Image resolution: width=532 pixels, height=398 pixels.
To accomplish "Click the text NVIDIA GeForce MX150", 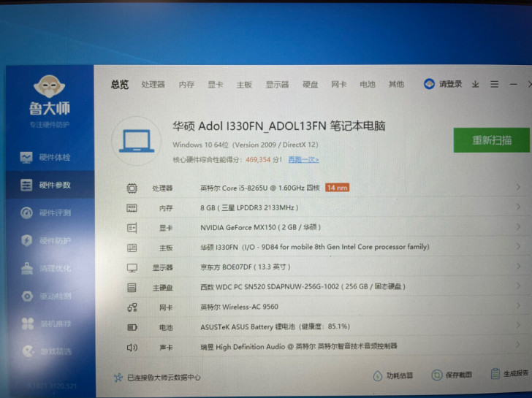I will (x=237, y=227).
